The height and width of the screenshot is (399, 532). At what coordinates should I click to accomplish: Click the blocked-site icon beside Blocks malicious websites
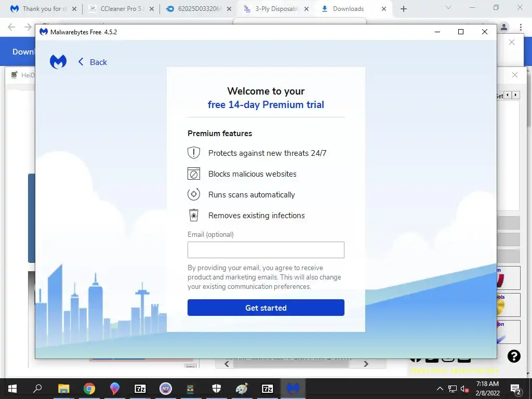tap(194, 174)
